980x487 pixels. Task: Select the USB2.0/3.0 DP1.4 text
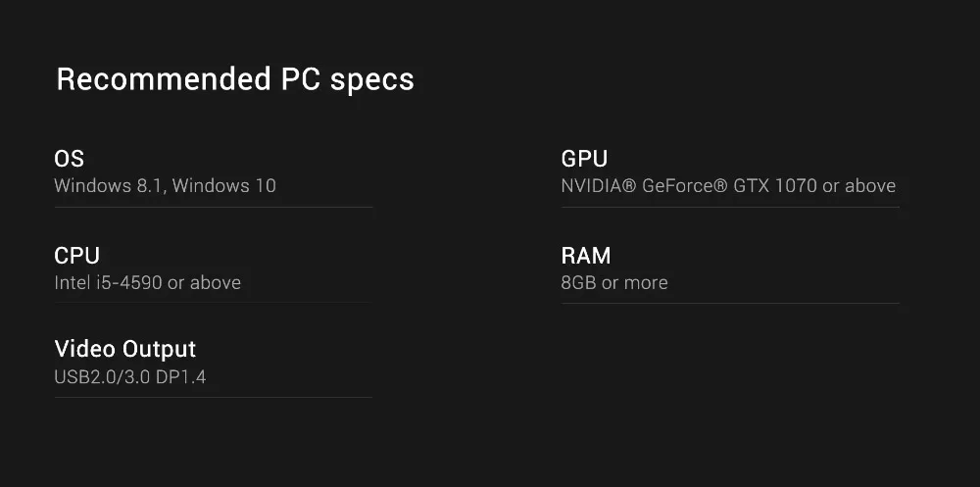pyautogui.click(x=129, y=376)
